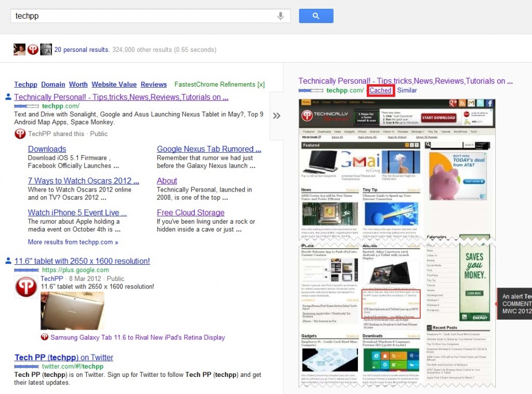Click the TechPP logo next to shared this
532x394 pixels.
[x=20, y=134]
